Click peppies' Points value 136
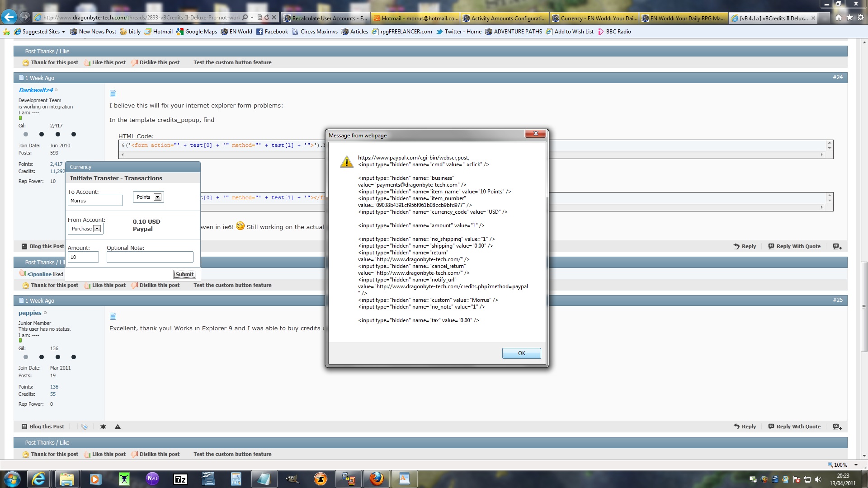The image size is (868, 488). pos(54,387)
